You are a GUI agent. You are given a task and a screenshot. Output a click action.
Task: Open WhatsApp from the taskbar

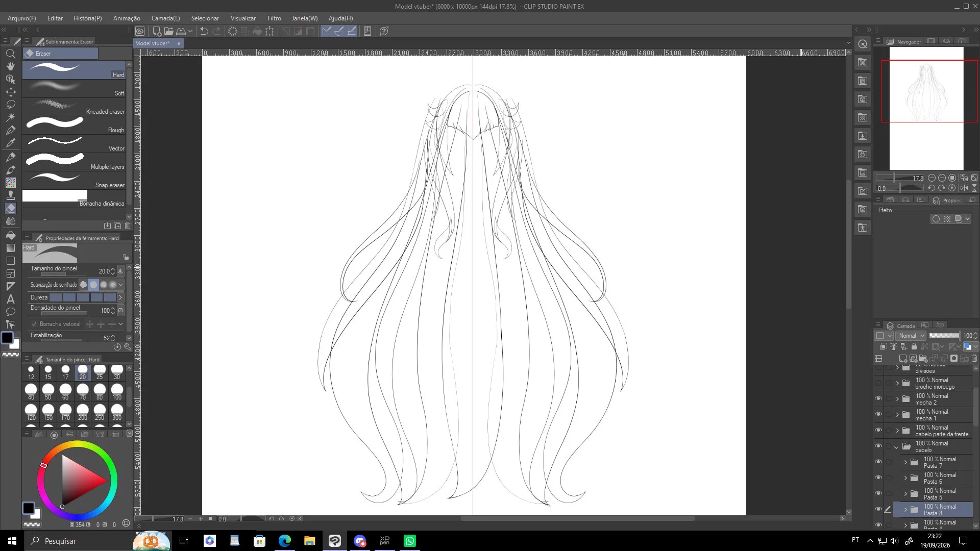[x=410, y=541]
